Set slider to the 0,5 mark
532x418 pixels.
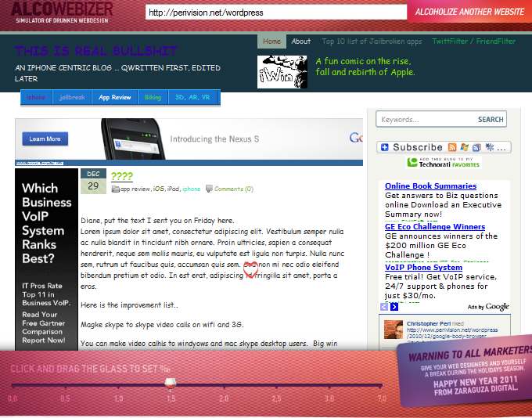pyautogui.click(x=65, y=387)
